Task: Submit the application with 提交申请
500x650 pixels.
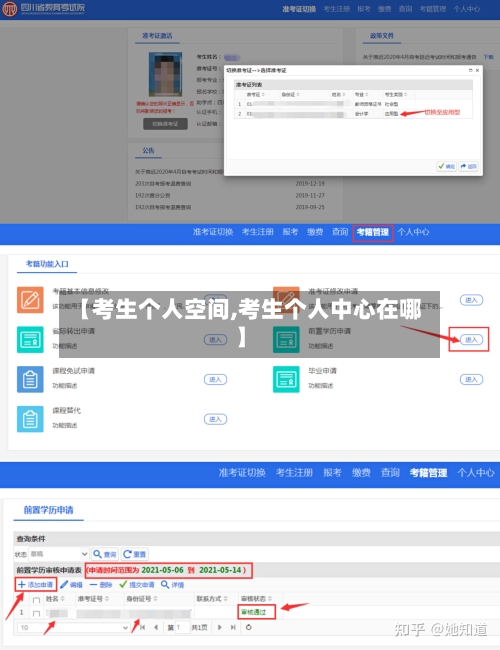Action: 136,585
